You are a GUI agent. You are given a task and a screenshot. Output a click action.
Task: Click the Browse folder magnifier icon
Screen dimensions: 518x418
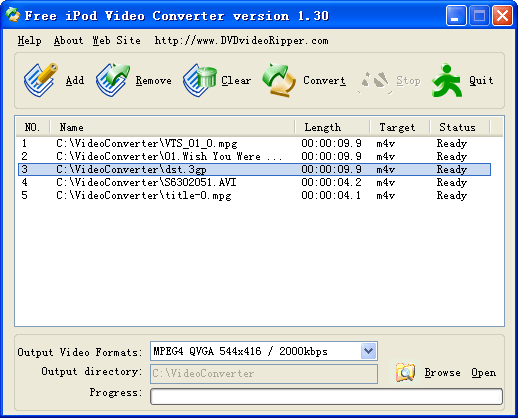tap(405, 372)
